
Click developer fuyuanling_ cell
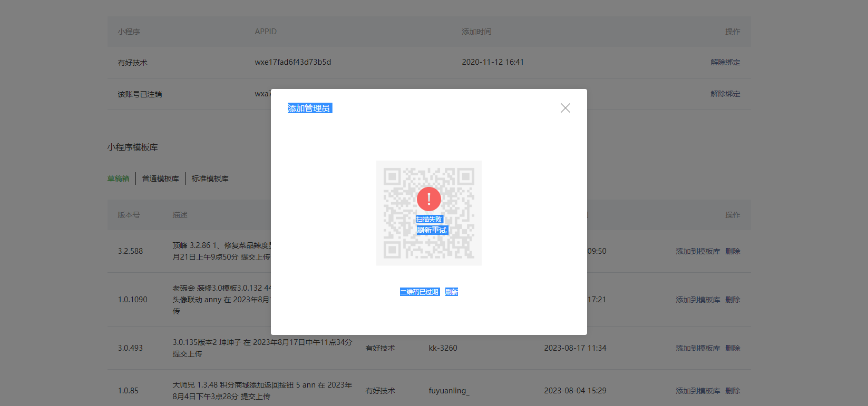(449, 391)
